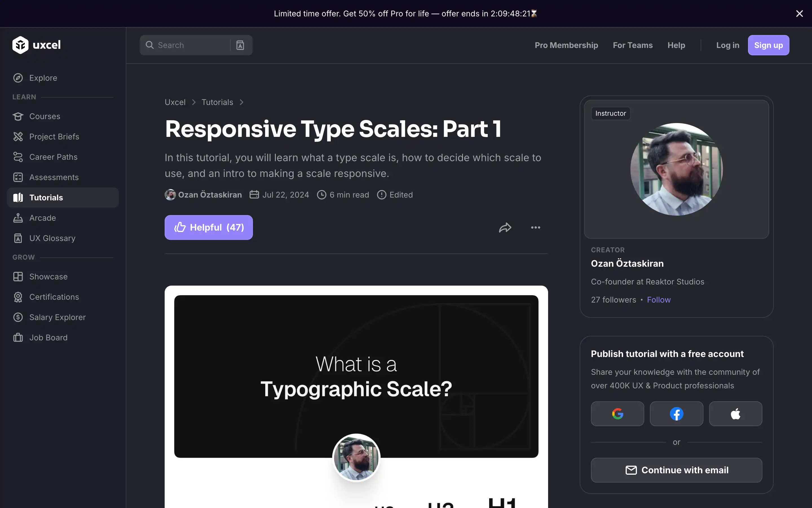Click the offer countdown banner text

click(x=405, y=14)
